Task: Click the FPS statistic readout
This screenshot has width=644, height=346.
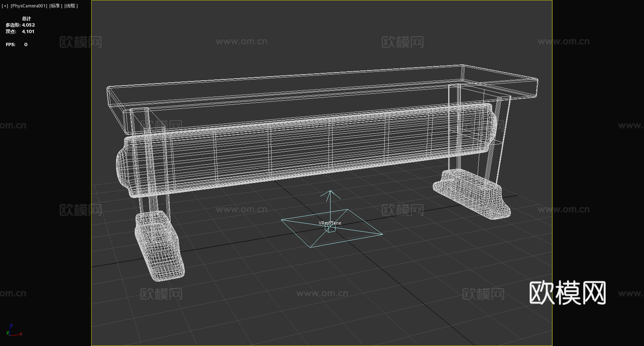Action: tap(17, 44)
